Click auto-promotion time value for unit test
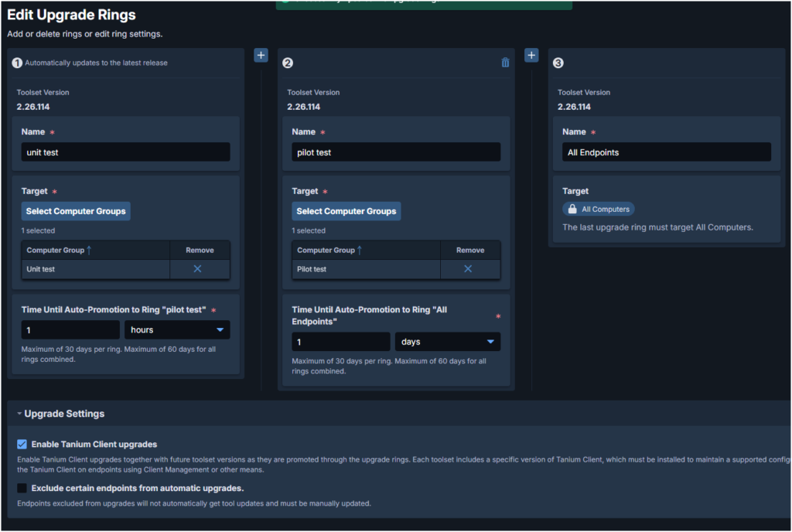 70,330
